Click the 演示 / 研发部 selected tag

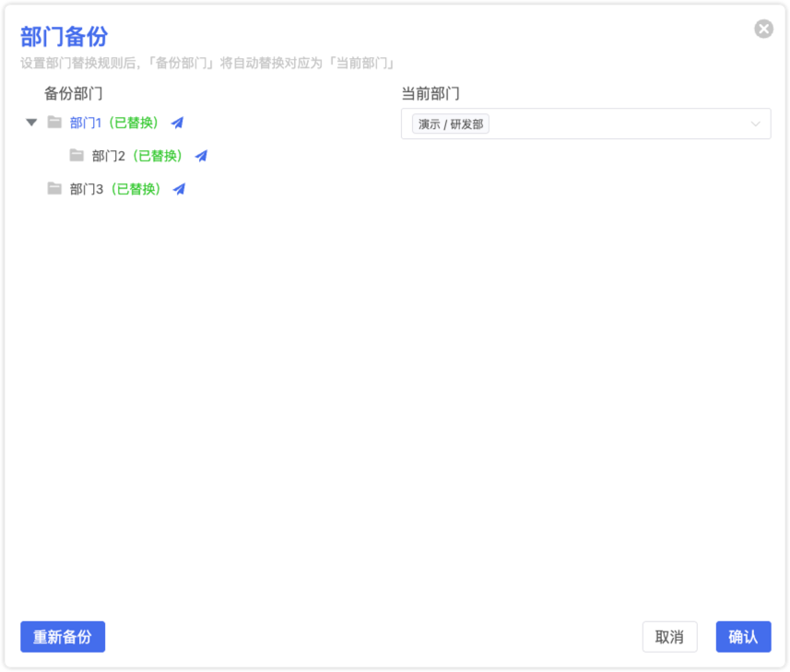click(451, 124)
